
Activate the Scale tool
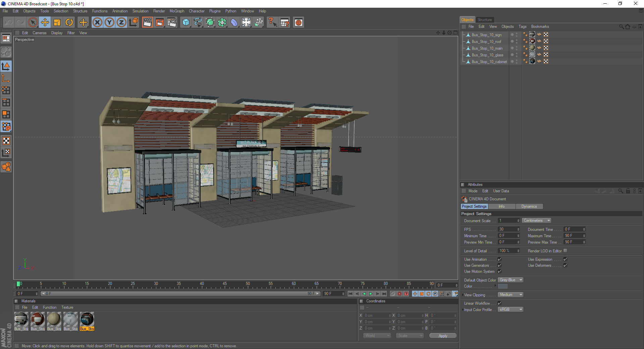click(x=57, y=22)
